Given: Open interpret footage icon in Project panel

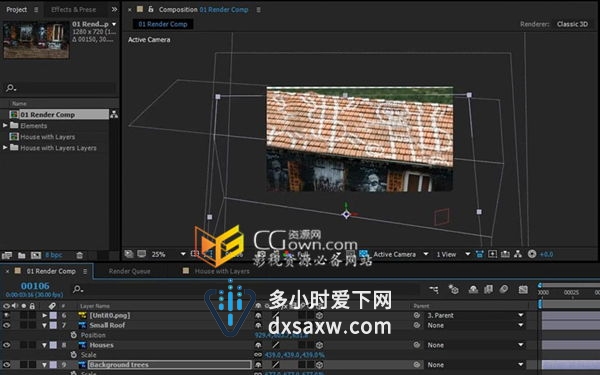Looking at the screenshot, I should pyautogui.click(x=7, y=255).
